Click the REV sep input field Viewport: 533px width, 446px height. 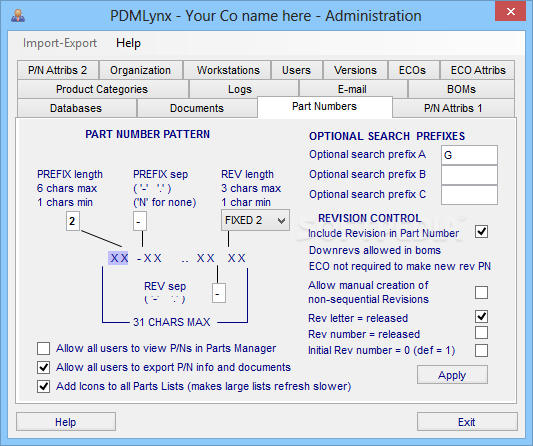point(219,293)
